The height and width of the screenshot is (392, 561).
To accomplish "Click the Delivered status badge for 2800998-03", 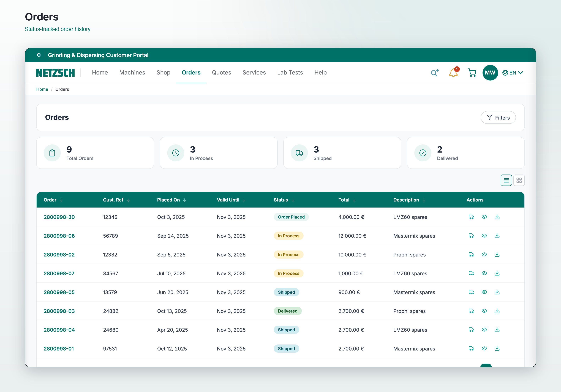I will point(288,311).
